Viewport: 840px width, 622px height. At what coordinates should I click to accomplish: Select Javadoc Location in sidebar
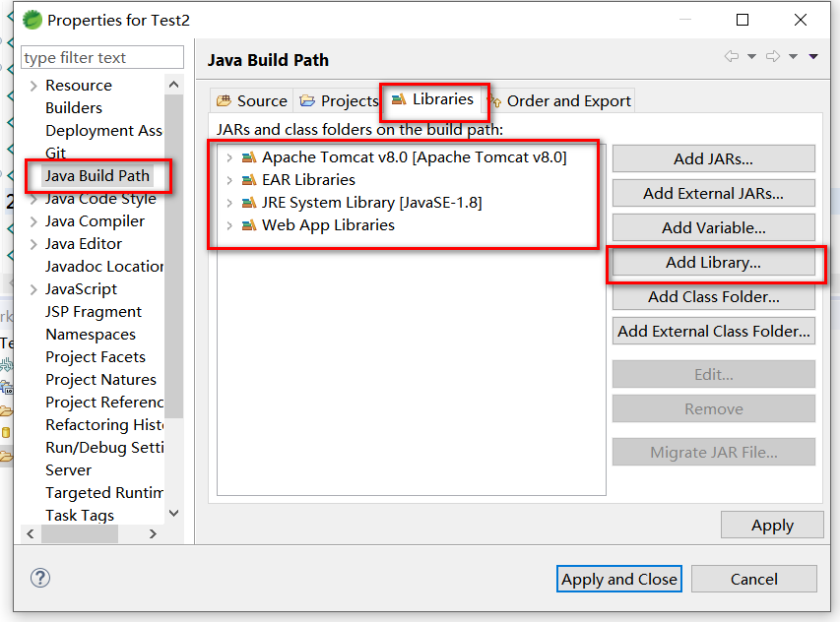pos(104,267)
